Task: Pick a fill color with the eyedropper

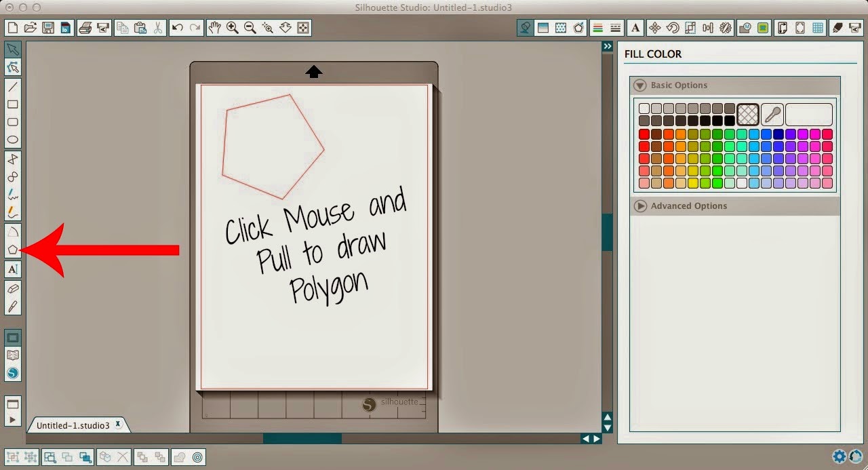Action: click(772, 114)
